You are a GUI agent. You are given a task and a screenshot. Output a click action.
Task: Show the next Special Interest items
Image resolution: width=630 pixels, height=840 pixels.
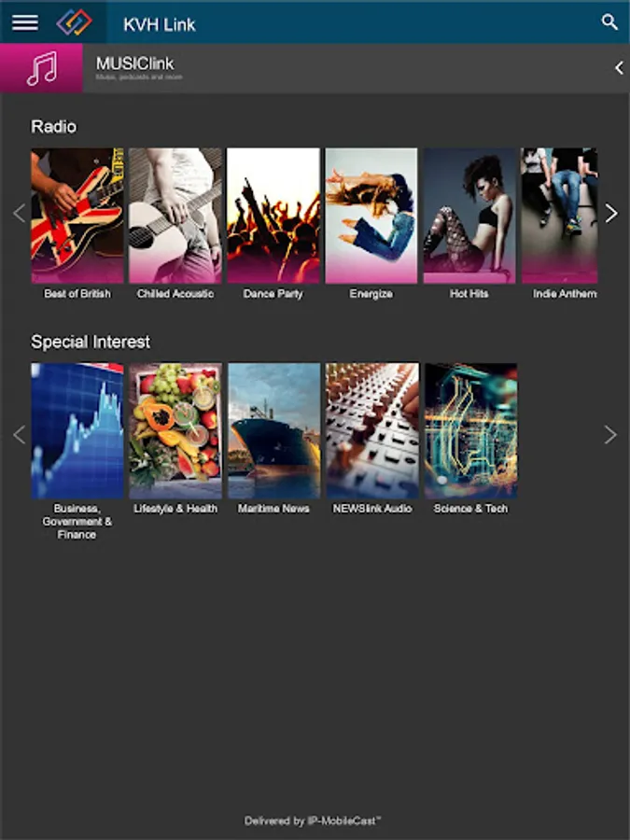610,434
